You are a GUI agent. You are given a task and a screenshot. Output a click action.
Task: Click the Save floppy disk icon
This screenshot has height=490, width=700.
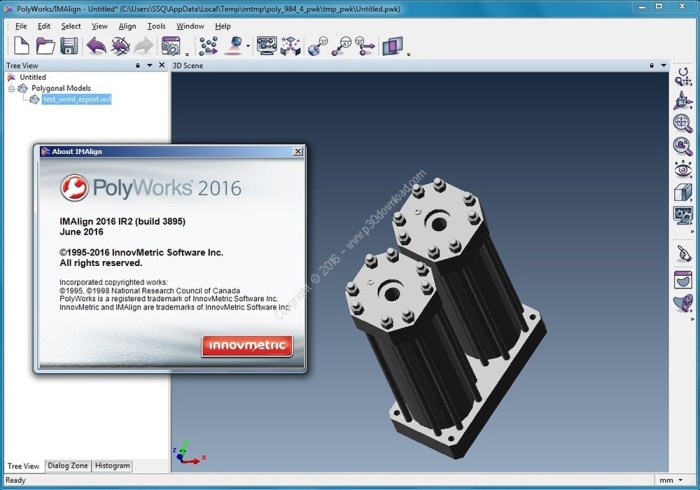tap(69, 46)
